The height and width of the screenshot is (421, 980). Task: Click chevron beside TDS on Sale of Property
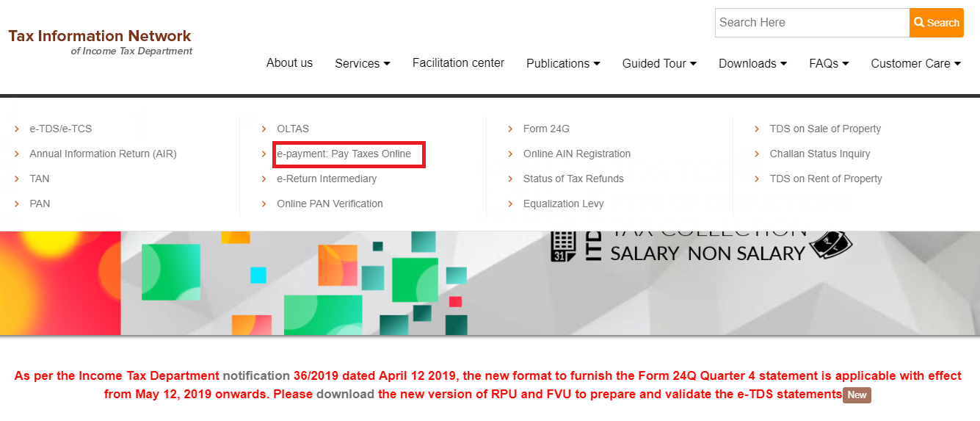coord(758,129)
